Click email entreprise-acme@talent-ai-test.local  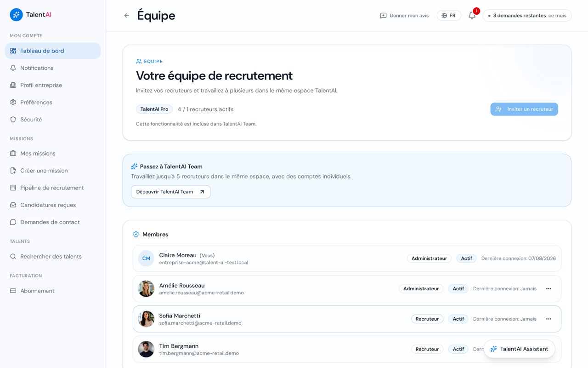(x=204, y=263)
